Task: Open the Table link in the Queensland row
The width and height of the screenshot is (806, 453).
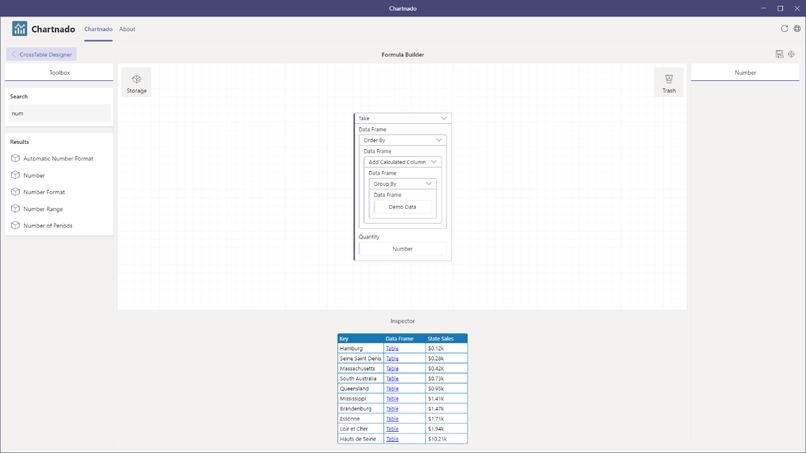Action: point(392,389)
